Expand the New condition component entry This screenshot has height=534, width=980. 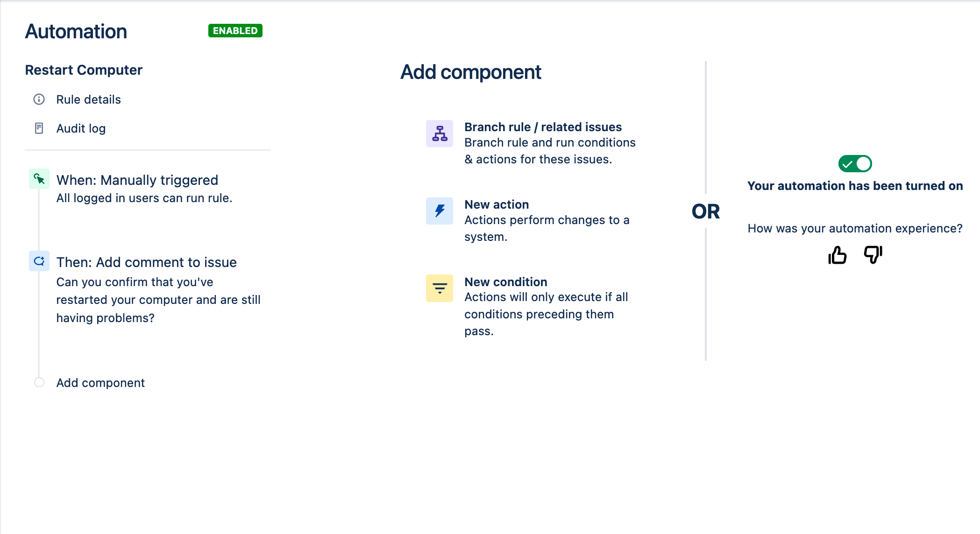(505, 281)
